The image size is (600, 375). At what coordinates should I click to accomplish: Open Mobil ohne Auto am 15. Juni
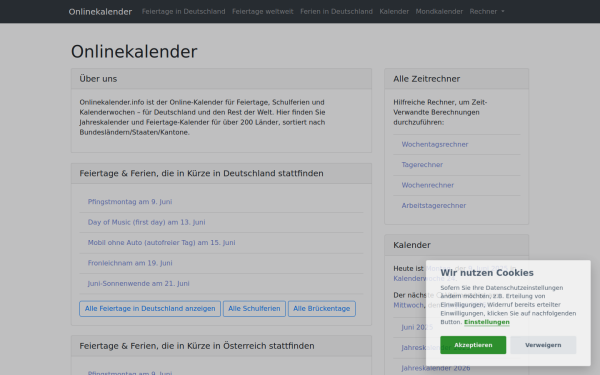161,243
